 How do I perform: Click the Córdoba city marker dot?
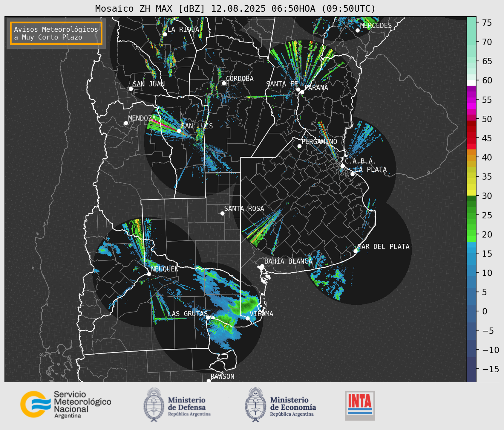(224, 83)
